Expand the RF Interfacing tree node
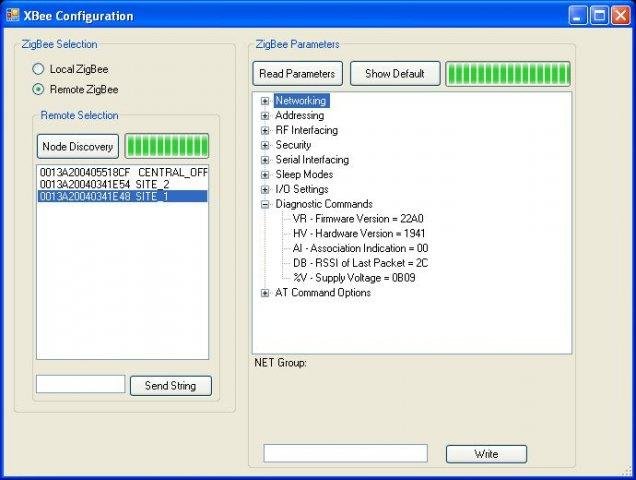The height and width of the screenshot is (480, 636). pos(265,130)
